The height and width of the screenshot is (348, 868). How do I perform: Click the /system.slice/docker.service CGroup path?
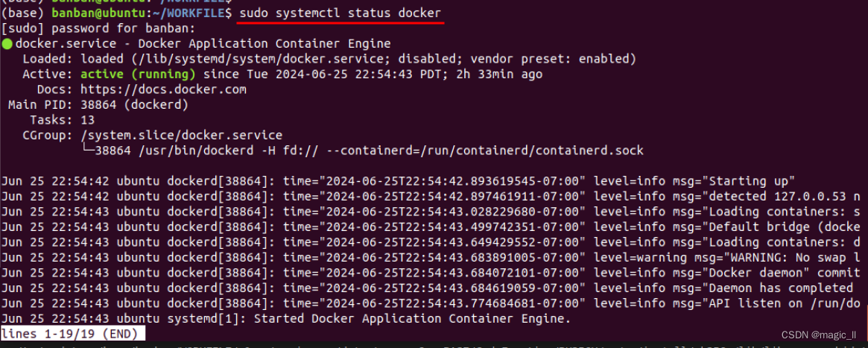click(182, 135)
